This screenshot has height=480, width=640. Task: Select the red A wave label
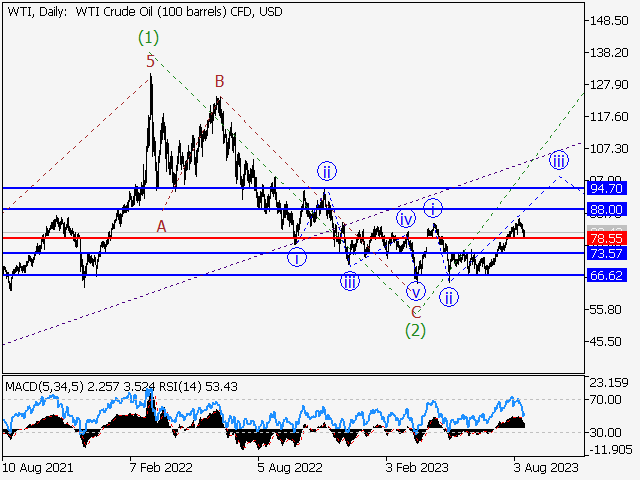tap(162, 226)
